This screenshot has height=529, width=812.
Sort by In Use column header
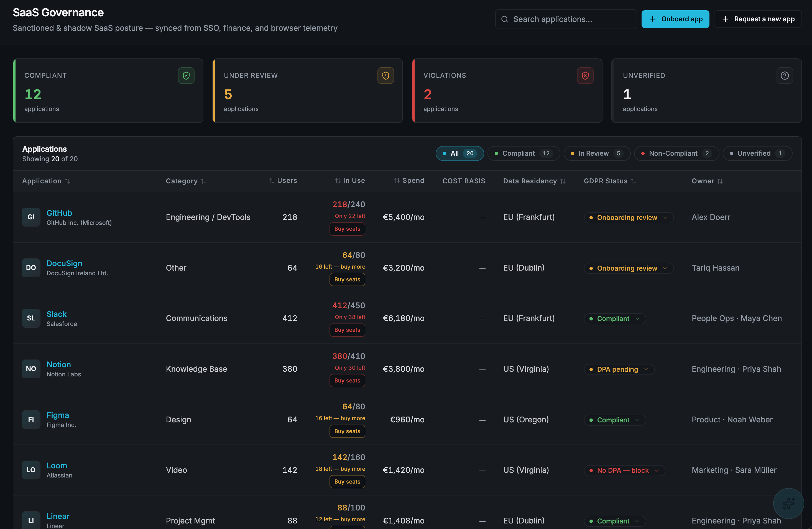click(350, 180)
